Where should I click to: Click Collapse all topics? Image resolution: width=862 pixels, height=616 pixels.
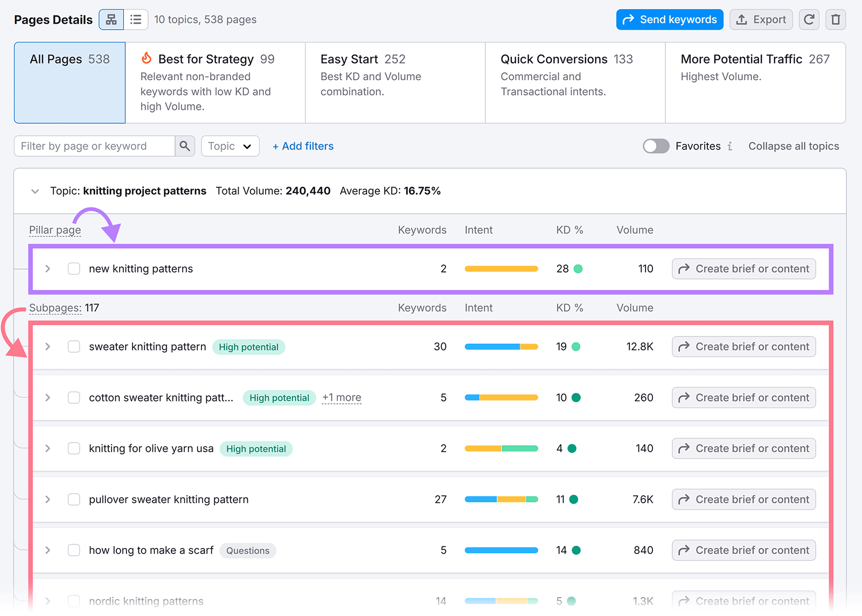click(794, 146)
